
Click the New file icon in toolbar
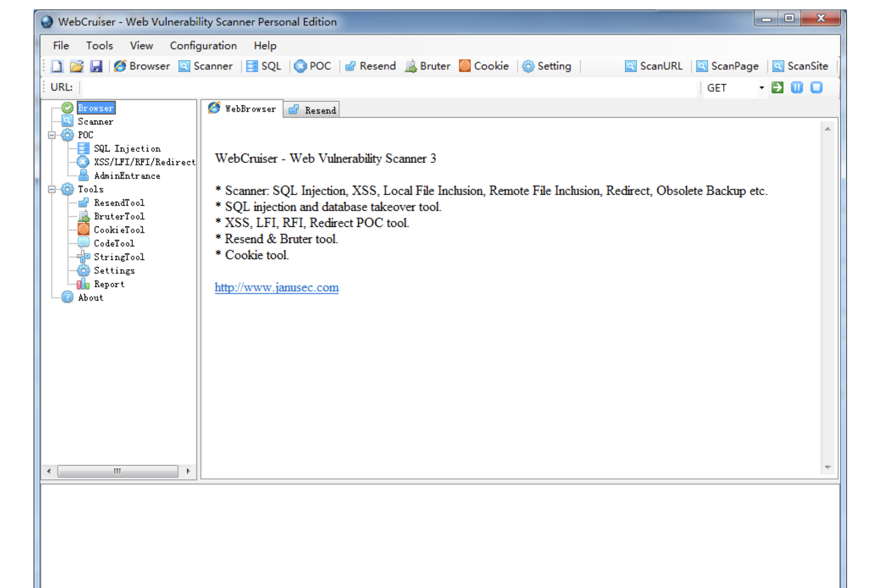(x=57, y=66)
